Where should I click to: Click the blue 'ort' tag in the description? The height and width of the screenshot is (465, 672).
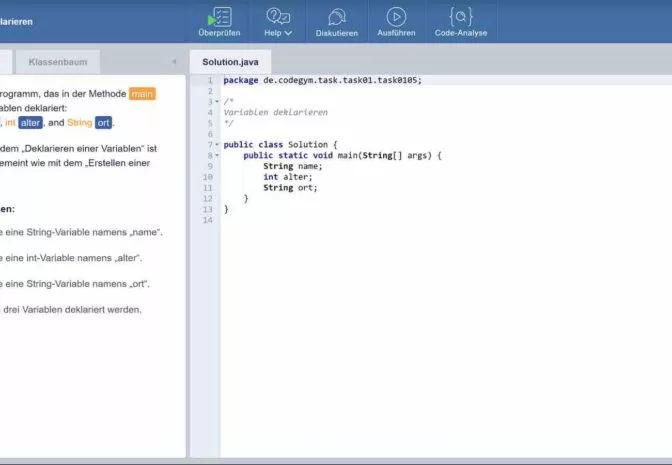103,123
